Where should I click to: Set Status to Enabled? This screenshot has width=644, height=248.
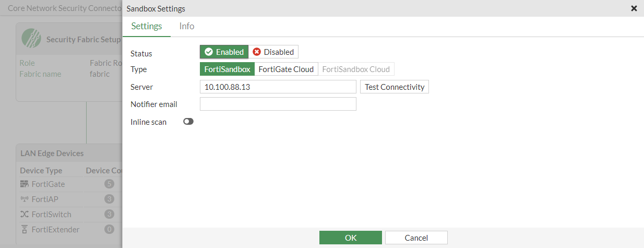[224, 52]
